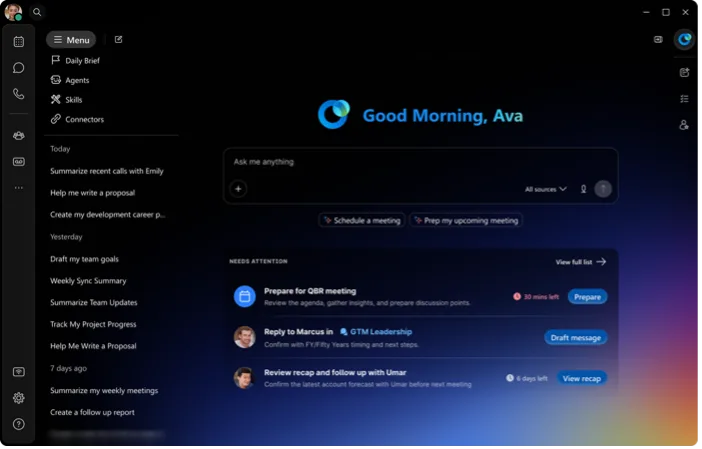Image resolution: width=702 pixels, height=449 pixels.
Task: Toggle the Menu button
Action: click(x=71, y=40)
